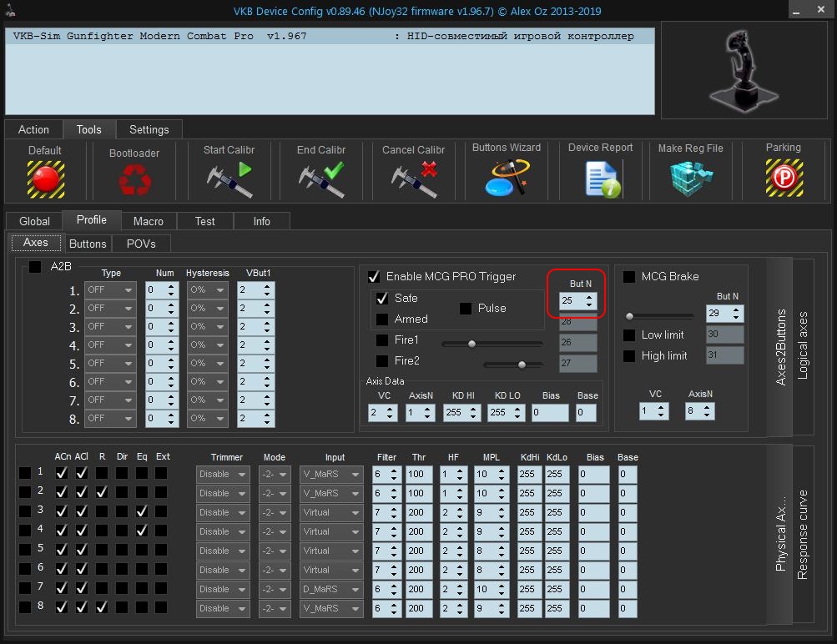Click the Fire2 threshold slider
The width and height of the screenshot is (837, 644).
coord(513,365)
